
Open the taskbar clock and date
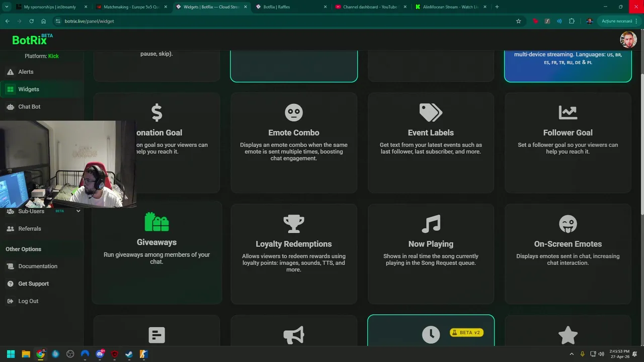pos(619,354)
